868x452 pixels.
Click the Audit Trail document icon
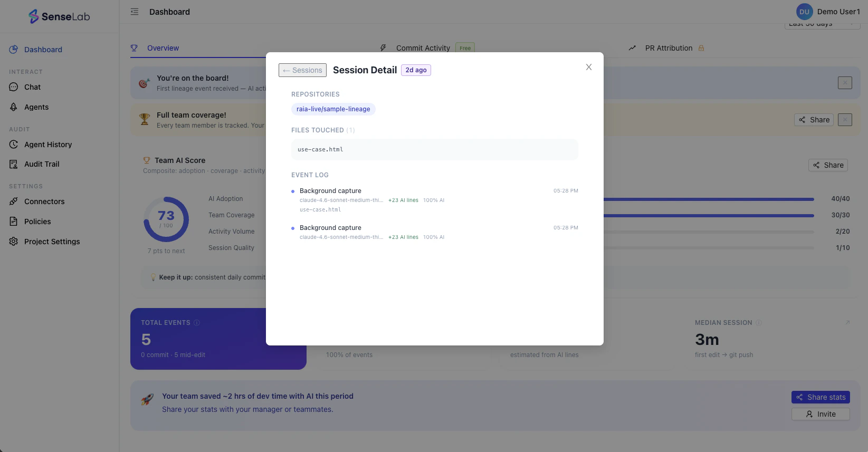click(14, 164)
